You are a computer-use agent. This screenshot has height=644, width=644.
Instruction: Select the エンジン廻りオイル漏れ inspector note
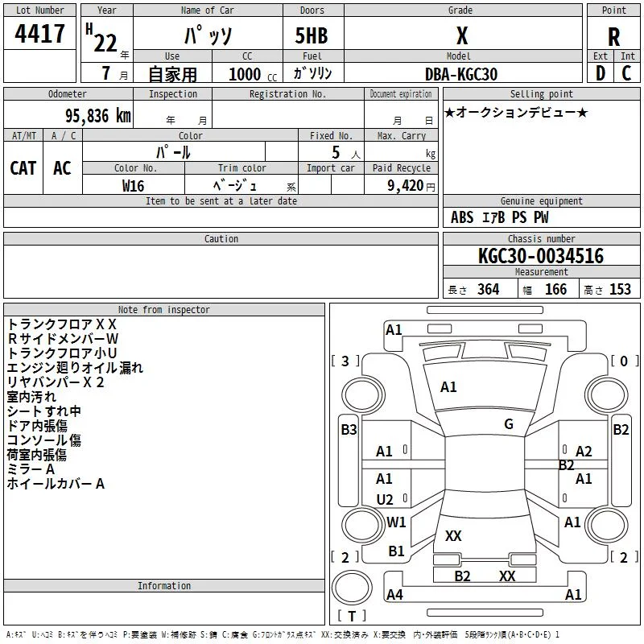pos(75,368)
